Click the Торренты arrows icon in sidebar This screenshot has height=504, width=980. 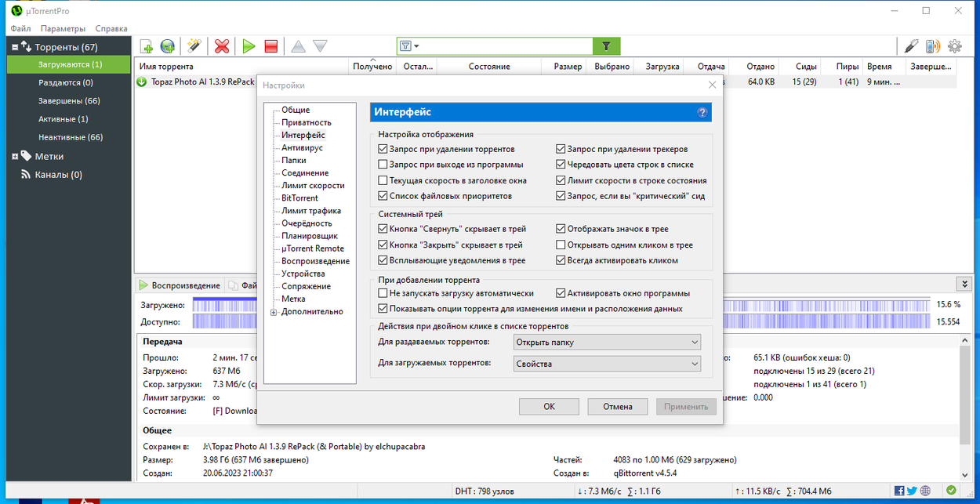point(26,47)
